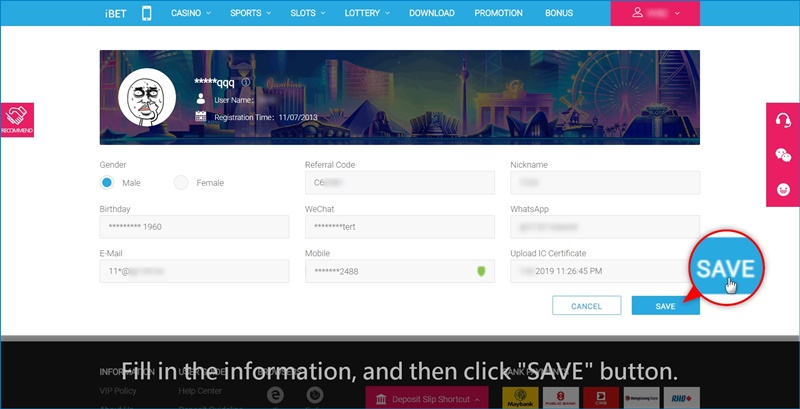This screenshot has height=409, width=800.
Task: Click the mobile phone icon in navbar
Action: pyautogui.click(x=146, y=13)
